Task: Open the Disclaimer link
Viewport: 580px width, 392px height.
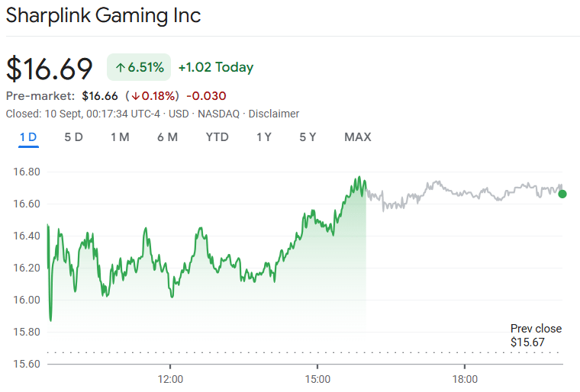Action: tap(274, 114)
